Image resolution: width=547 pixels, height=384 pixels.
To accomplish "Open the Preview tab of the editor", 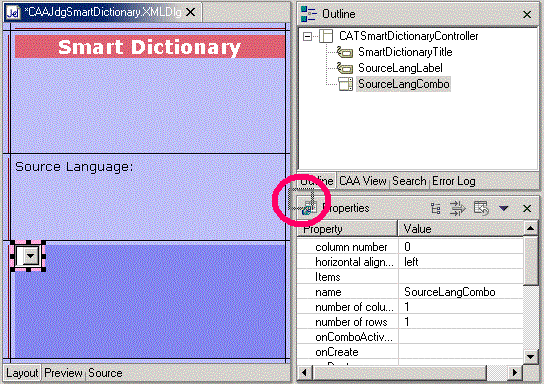I will (x=63, y=373).
